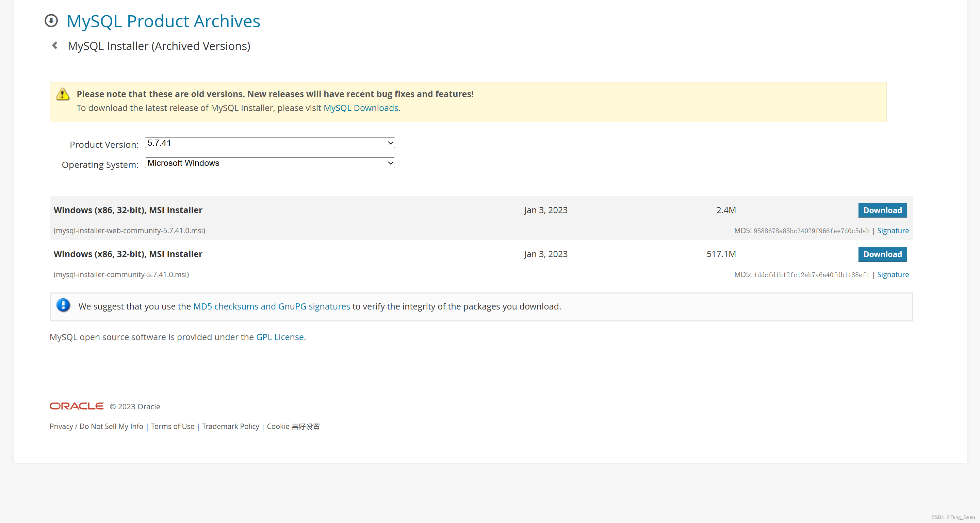Click the back chevron before MySQL Installer
Viewport: 980px width, 523px height.
[55, 46]
